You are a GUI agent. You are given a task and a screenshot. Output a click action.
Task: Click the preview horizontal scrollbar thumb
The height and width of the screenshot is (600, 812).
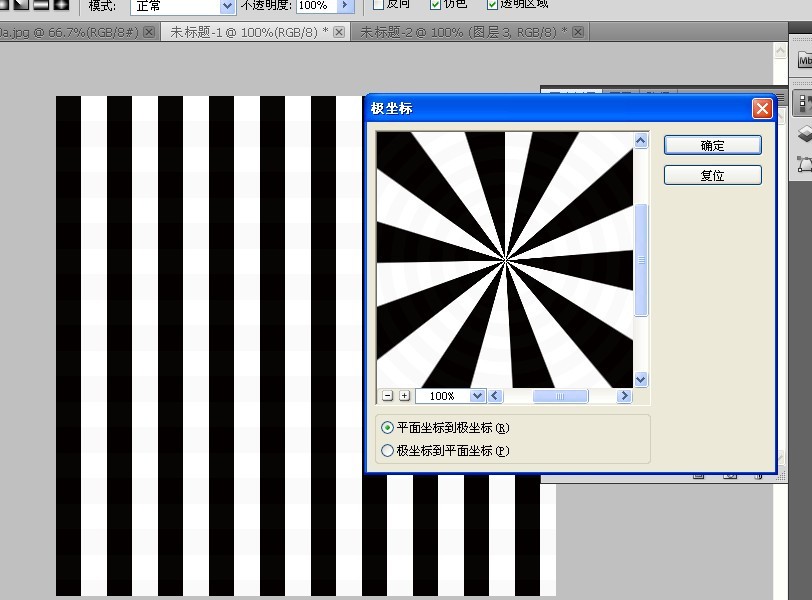tap(560, 396)
